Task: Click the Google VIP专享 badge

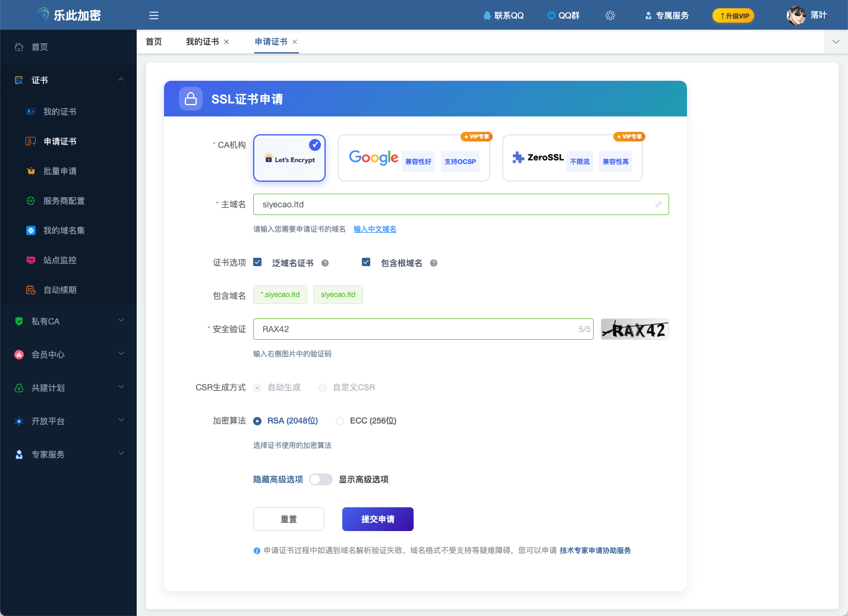Action: [x=477, y=137]
